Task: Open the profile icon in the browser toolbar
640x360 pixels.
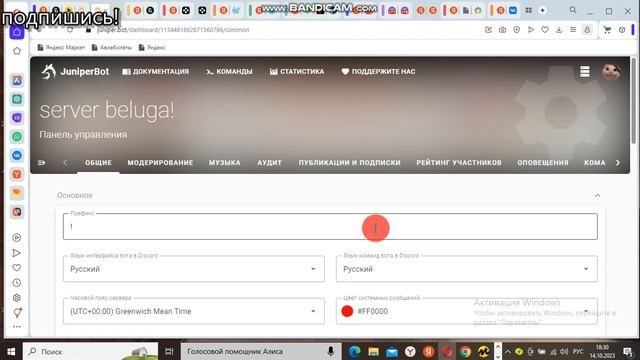Action: (x=587, y=30)
